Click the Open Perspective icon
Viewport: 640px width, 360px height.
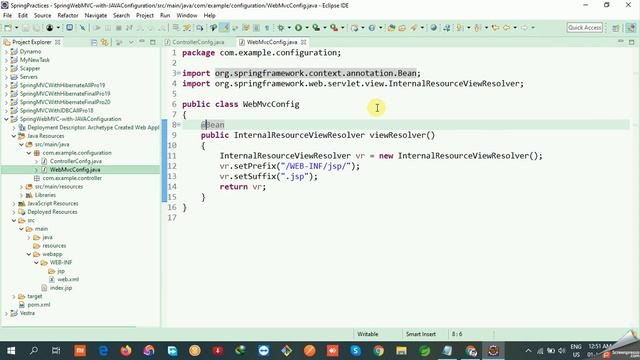coord(616,28)
